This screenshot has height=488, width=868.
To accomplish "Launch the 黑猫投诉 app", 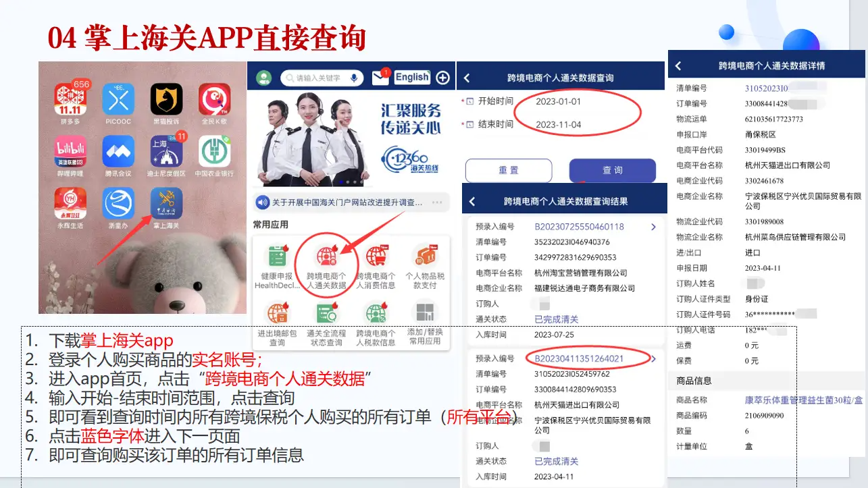I will [x=166, y=100].
